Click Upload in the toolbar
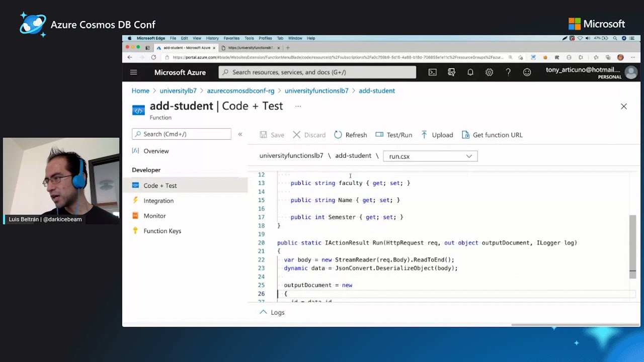644x362 pixels. [x=437, y=135]
